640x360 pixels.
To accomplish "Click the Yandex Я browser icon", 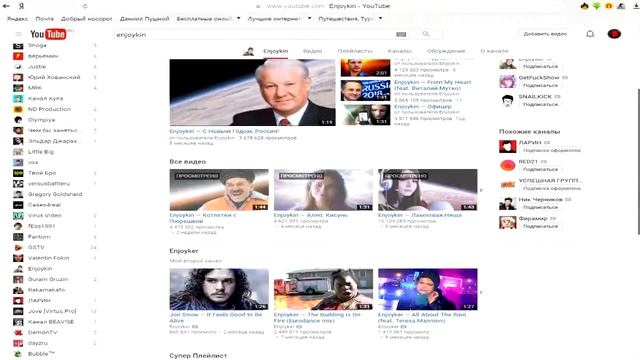I will [x=21, y=6].
